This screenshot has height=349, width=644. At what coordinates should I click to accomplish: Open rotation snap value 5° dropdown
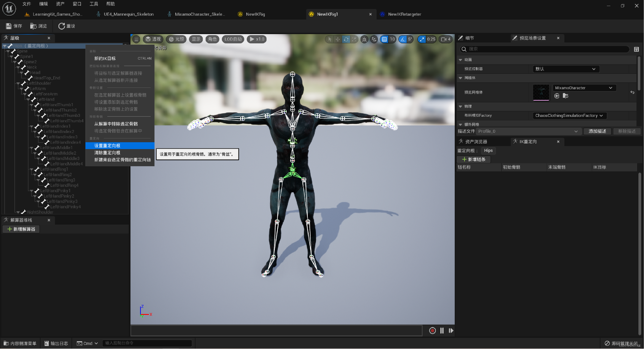click(x=410, y=39)
